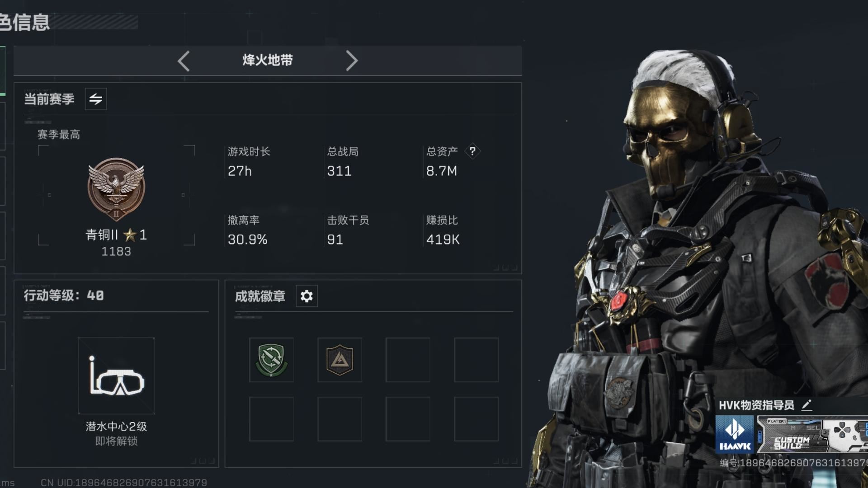Image resolution: width=868 pixels, height=488 pixels.
Task: Click the diving goggles unlock icon
Action: [117, 375]
